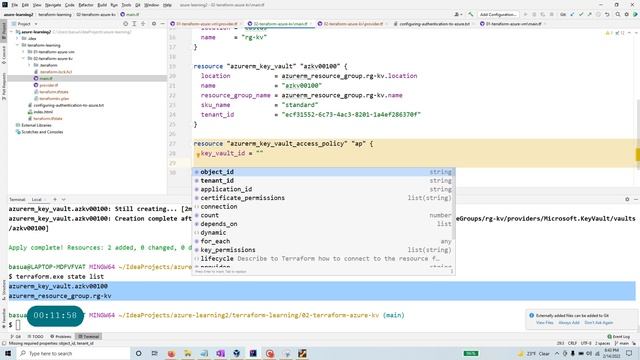Click select opened file target icon
The image size is (640, 360).
click(126, 24)
